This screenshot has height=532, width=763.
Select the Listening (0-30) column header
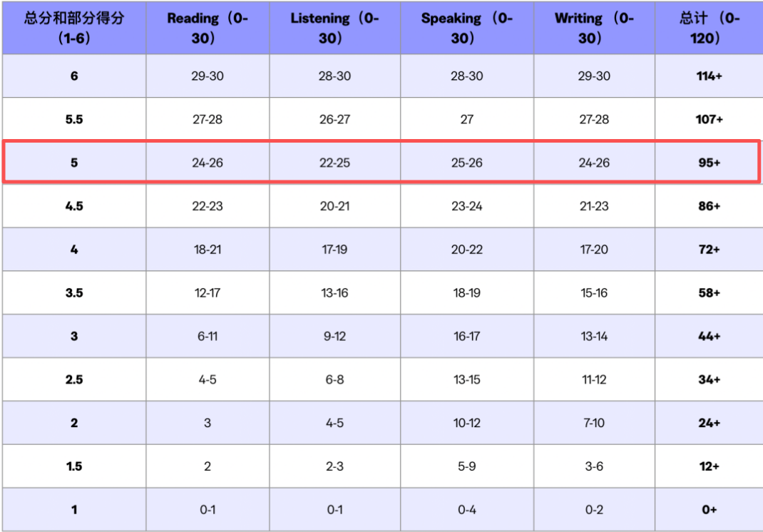point(334,28)
